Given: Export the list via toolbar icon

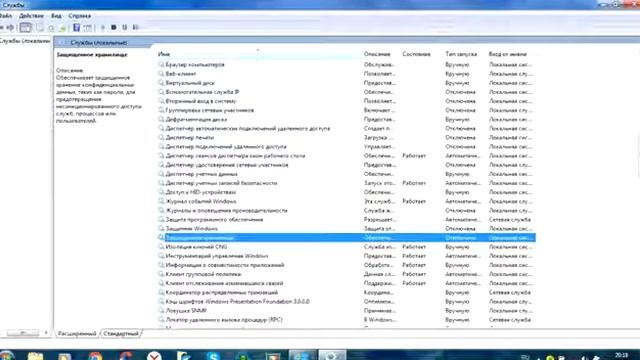Looking at the screenshot, I should point(62,28).
